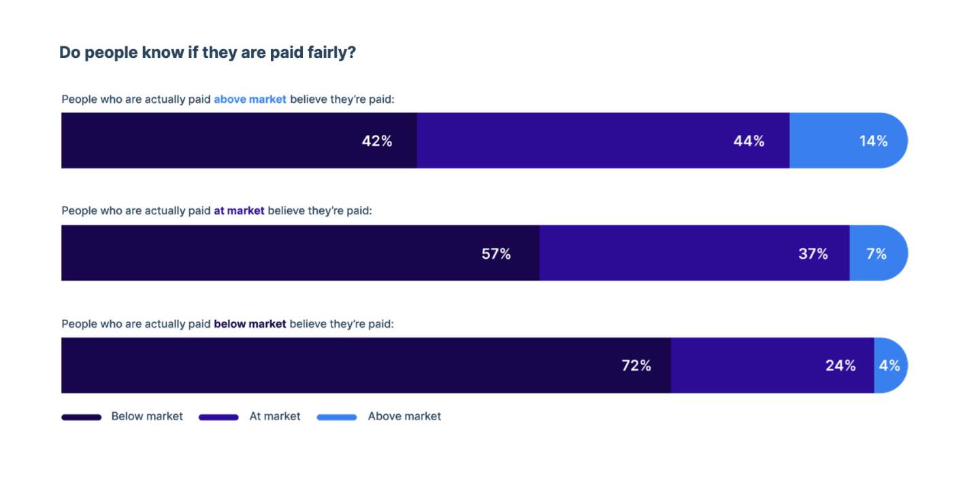Viewport: 980px width, 500px height.
Task: Select the "Above market" legend label
Action: [x=404, y=416]
